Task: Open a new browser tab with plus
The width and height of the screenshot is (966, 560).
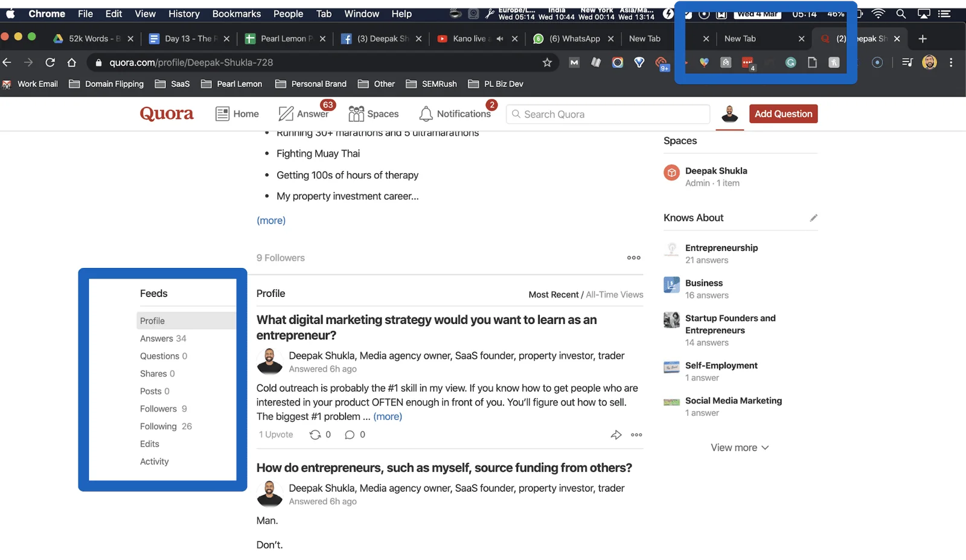Action: [923, 39]
